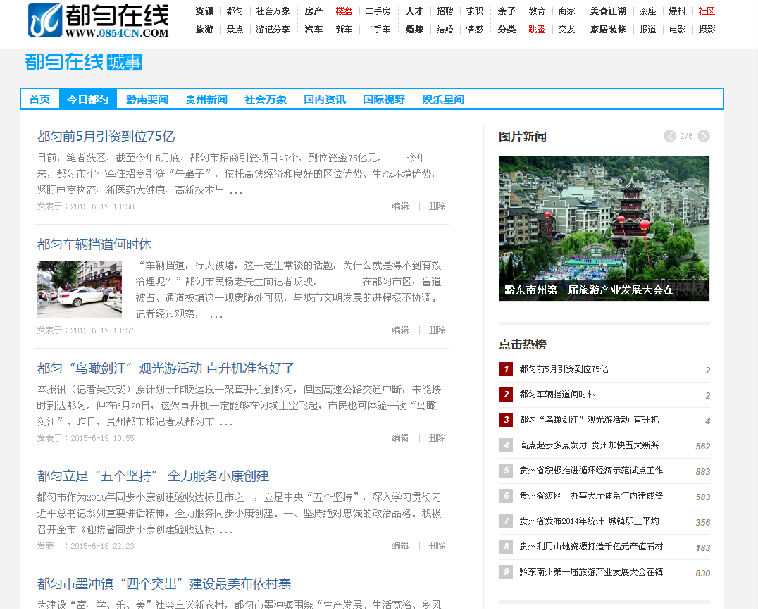The height and width of the screenshot is (609, 758).
Task: Click 编辑 under the 乌瞰剑江 article
Action: tap(400, 438)
